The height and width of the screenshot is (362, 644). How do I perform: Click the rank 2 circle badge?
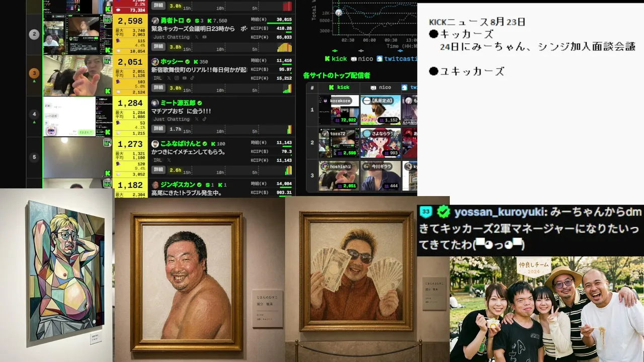point(34,35)
